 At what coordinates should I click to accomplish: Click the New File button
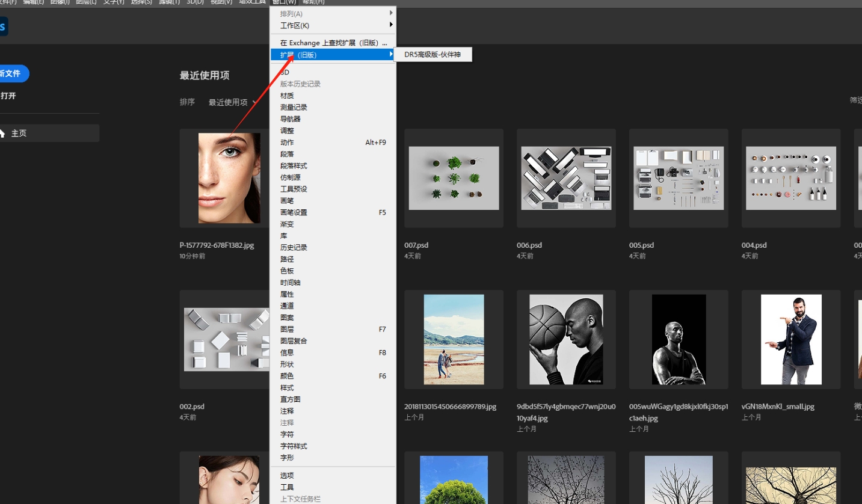pos(13,73)
